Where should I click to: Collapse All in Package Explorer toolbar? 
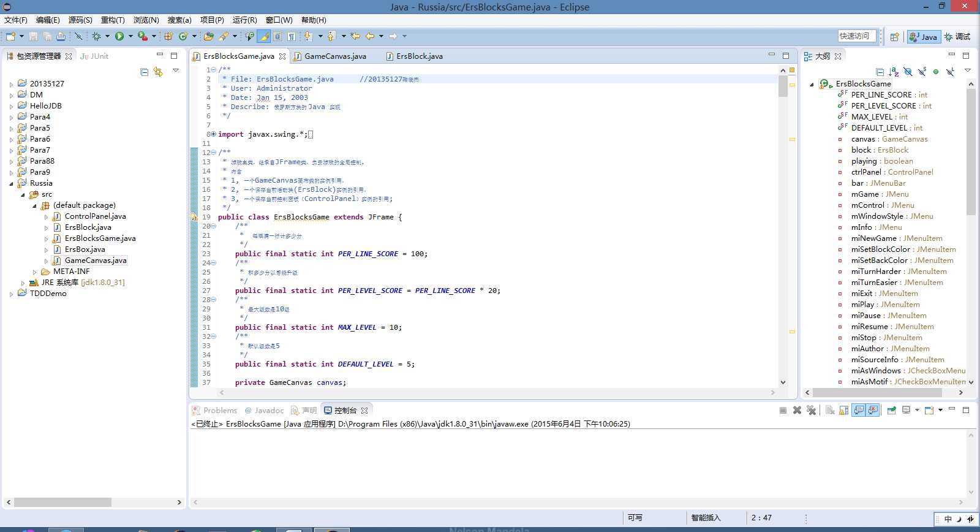coord(145,72)
